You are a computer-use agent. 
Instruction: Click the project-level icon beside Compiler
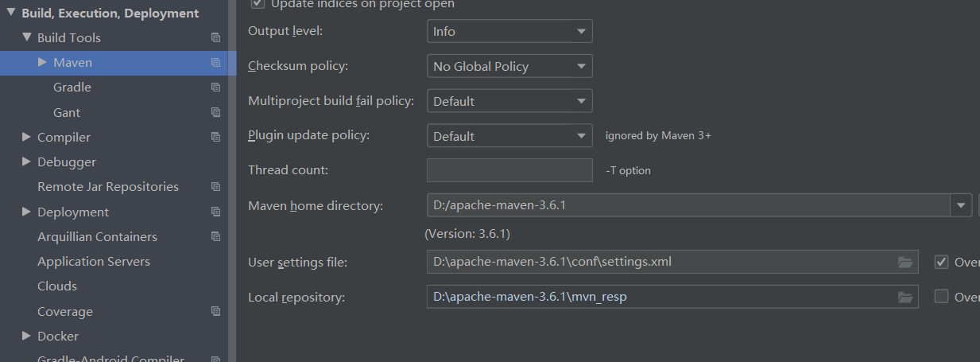(215, 137)
